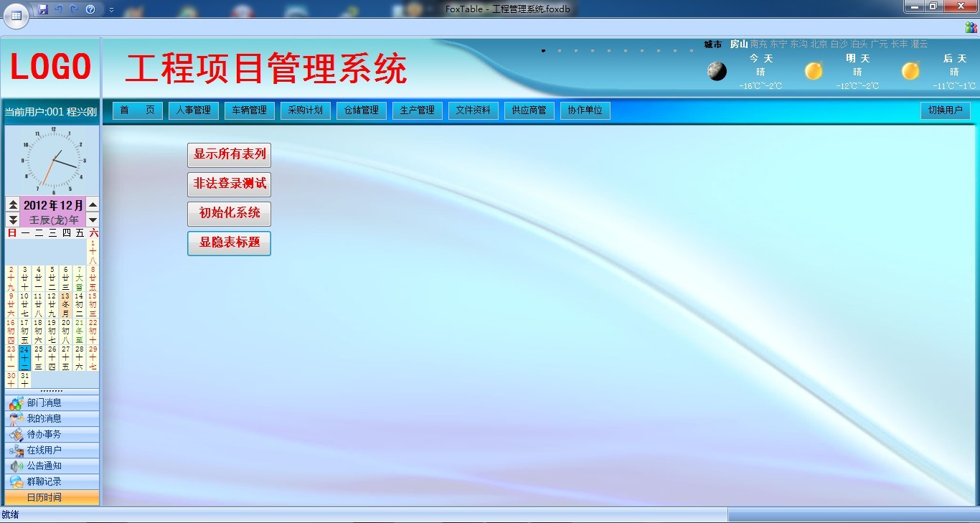The image size is (980, 523).
Task: Open the 采购计划 menu
Action: tap(306, 110)
